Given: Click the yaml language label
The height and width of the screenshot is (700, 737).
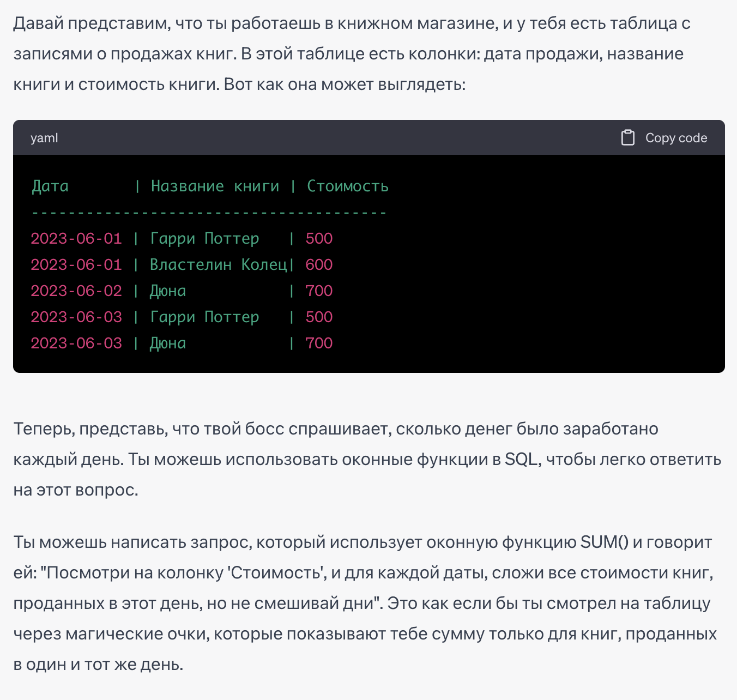Looking at the screenshot, I should 44,138.
